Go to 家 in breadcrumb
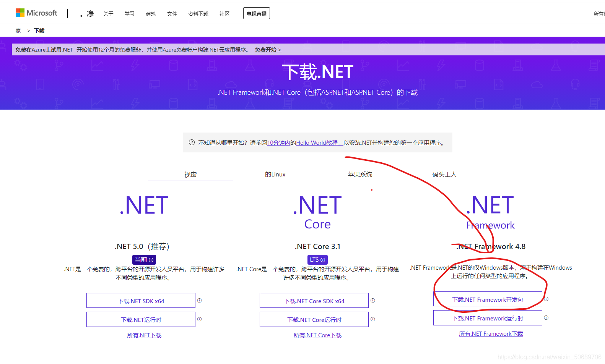Viewport: 605px width, 364px height. tap(18, 31)
